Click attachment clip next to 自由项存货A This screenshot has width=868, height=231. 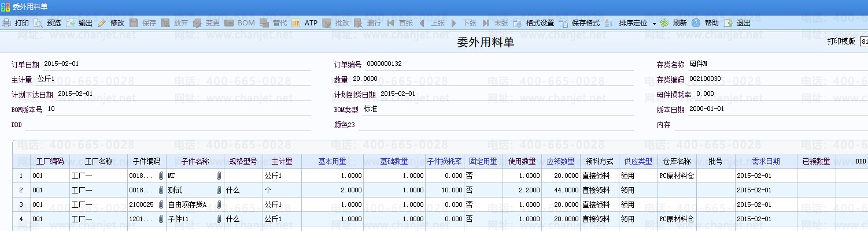[x=219, y=204]
